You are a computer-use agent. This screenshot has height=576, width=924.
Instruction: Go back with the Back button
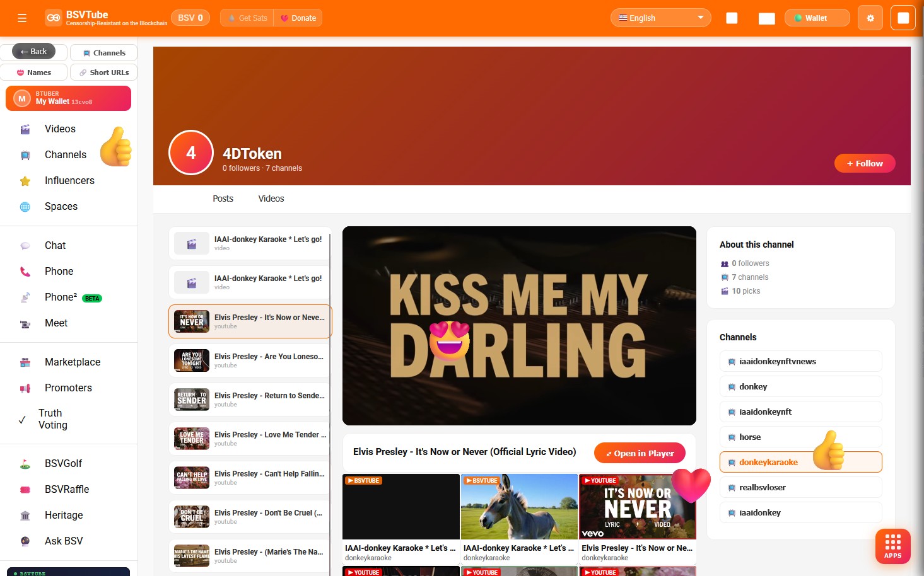coord(33,52)
